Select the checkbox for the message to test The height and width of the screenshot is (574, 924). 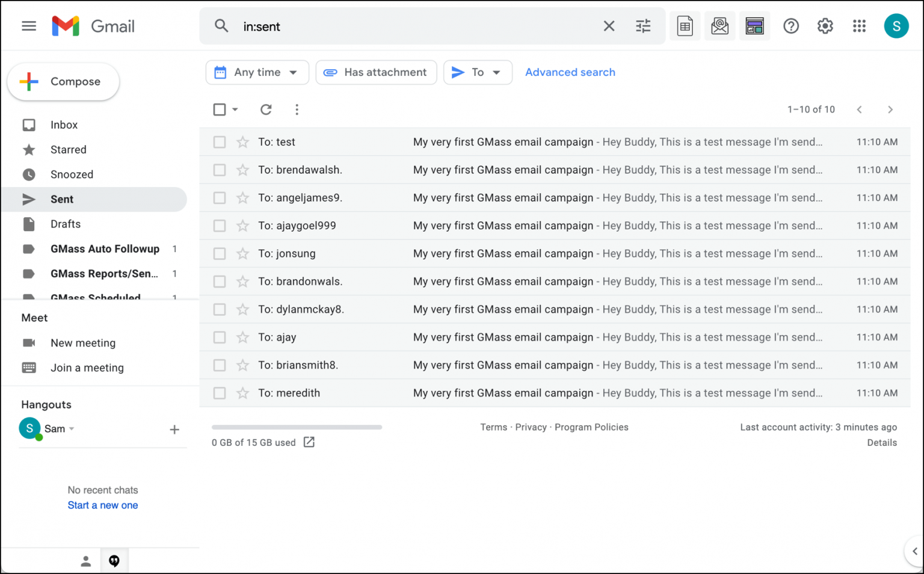[x=219, y=141]
